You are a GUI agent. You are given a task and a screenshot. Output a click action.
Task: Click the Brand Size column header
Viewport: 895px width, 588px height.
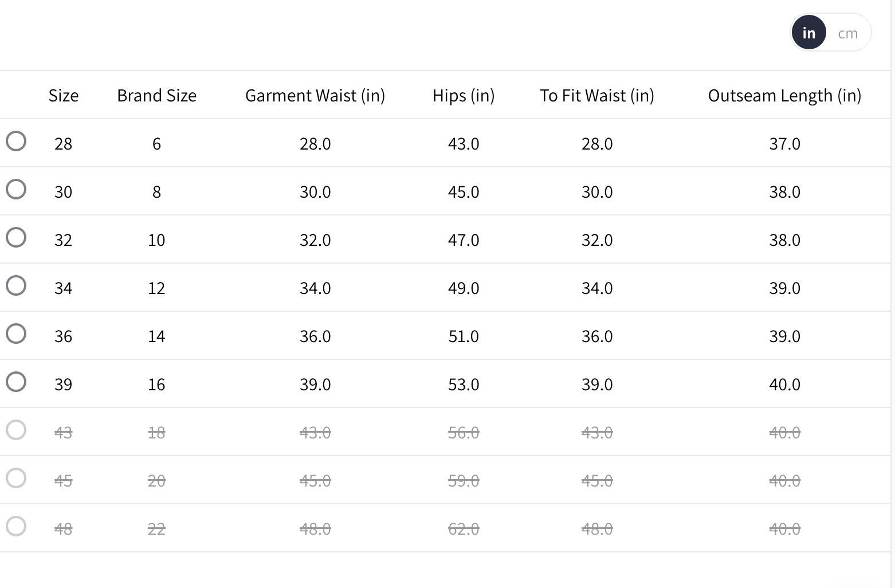point(156,96)
